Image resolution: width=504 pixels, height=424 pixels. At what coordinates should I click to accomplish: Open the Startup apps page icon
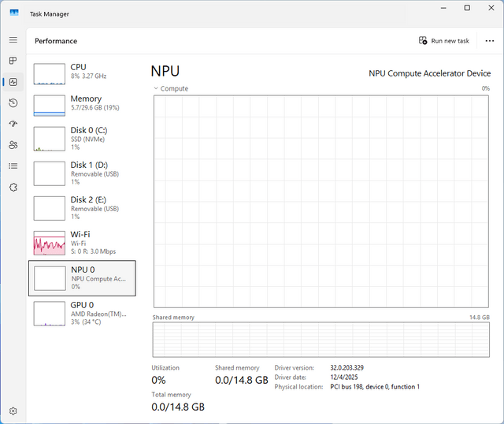[x=13, y=124]
